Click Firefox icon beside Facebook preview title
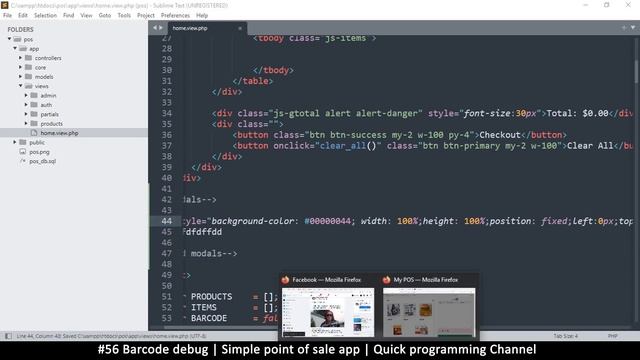The height and width of the screenshot is (360, 640). point(285,280)
